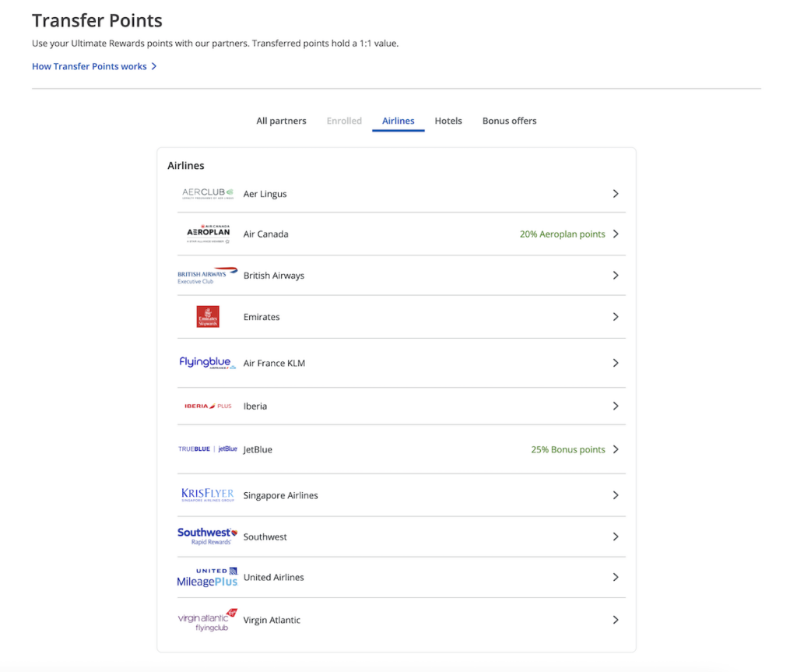Viewport: 797px width, 672px height.
Task: Select the JetBlue partner name
Action: (x=258, y=449)
